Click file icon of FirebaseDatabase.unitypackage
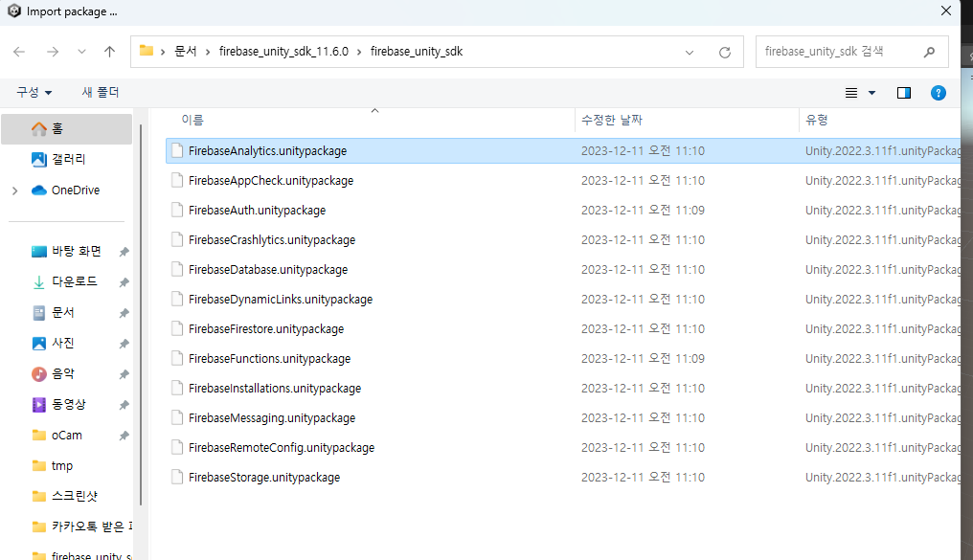 coord(177,270)
